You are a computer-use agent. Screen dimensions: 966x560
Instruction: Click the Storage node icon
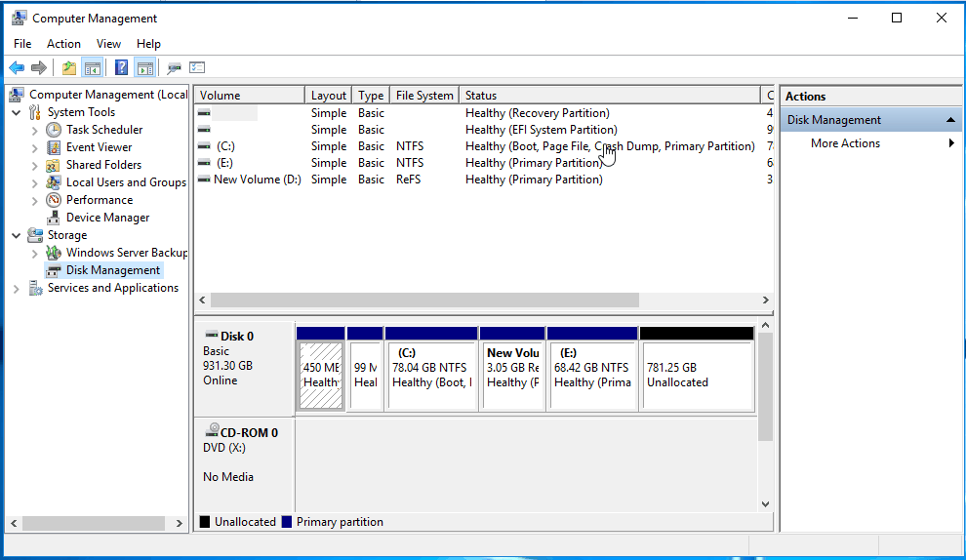[36, 235]
